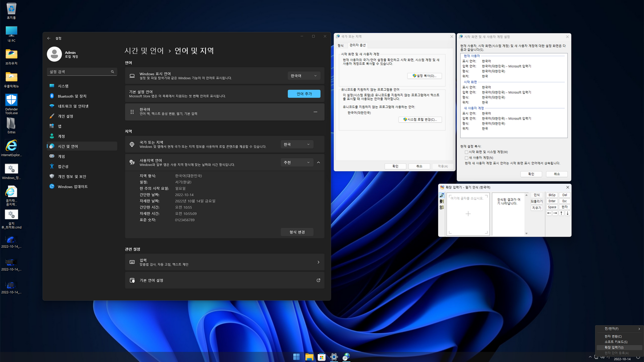Open 한국어 language more options (…)
This screenshot has height=362, width=644.
pyautogui.click(x=315, y=112)
